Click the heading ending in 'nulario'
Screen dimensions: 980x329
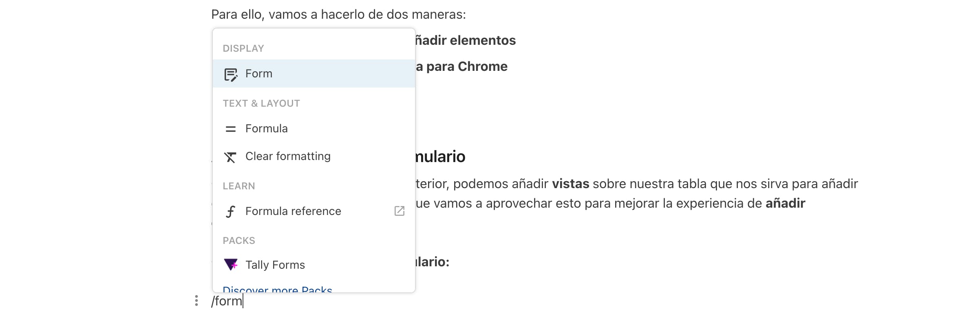(440, 157)
